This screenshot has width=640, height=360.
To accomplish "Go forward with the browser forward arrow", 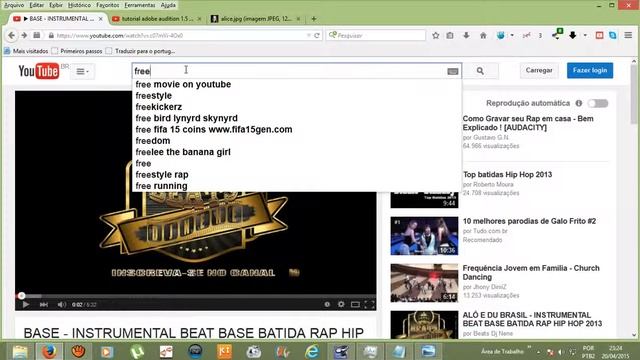I will [24, 36].
